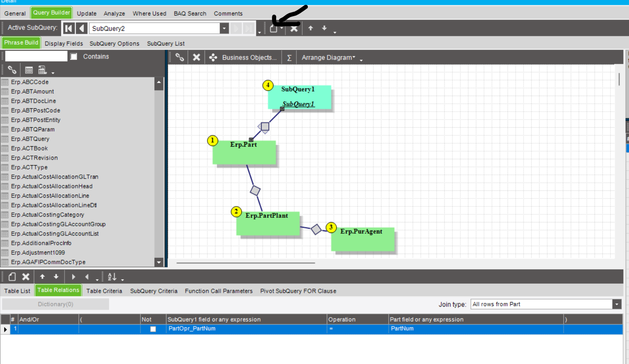Open the Table Criteria tab
This screenshot has height=364, width=629.
pos(104,291)
